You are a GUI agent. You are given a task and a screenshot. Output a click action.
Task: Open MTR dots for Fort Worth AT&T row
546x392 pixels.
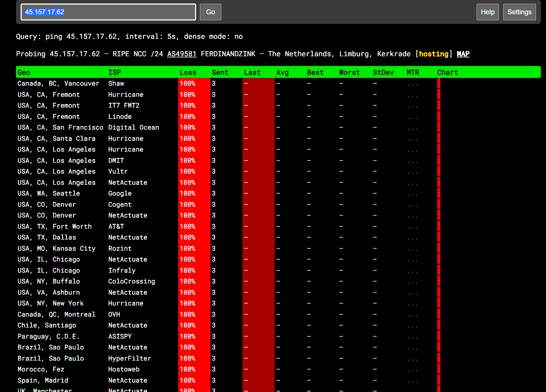click(x=412, y=228)
